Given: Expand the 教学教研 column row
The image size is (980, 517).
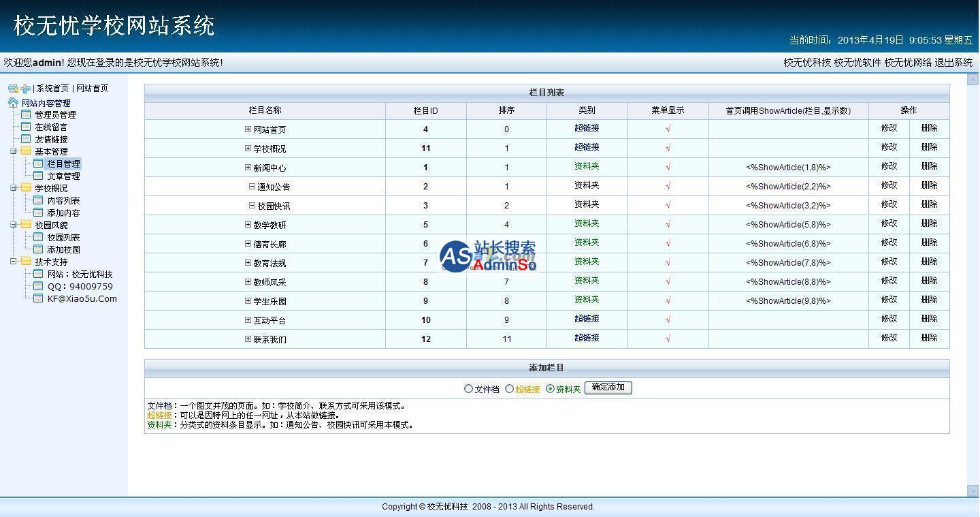Looking at the screenshot, I should point(248,224).
